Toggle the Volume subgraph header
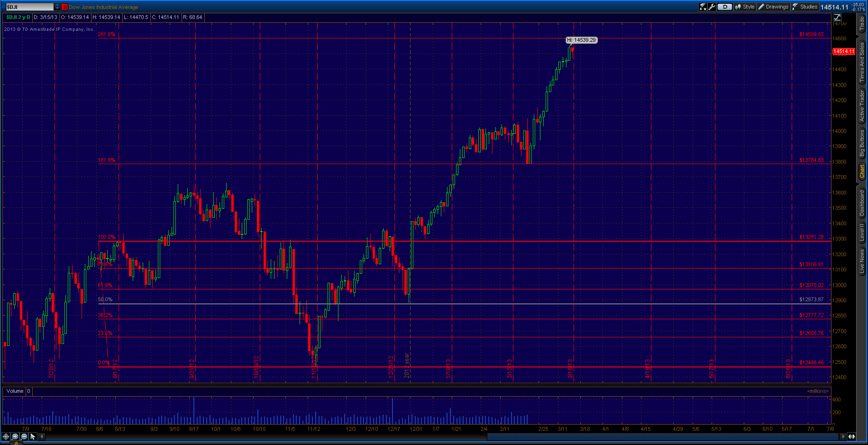The image size is (868, 445). pos(15,391)
